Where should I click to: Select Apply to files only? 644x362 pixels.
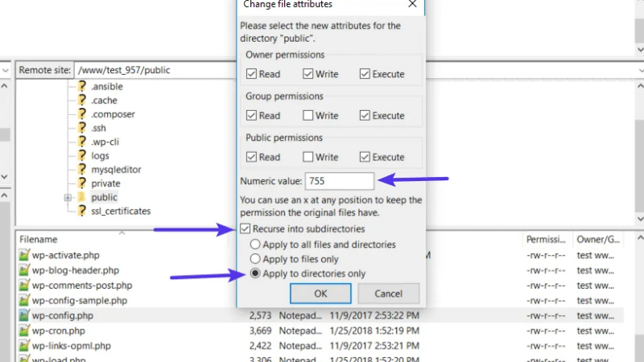point(255,259)
